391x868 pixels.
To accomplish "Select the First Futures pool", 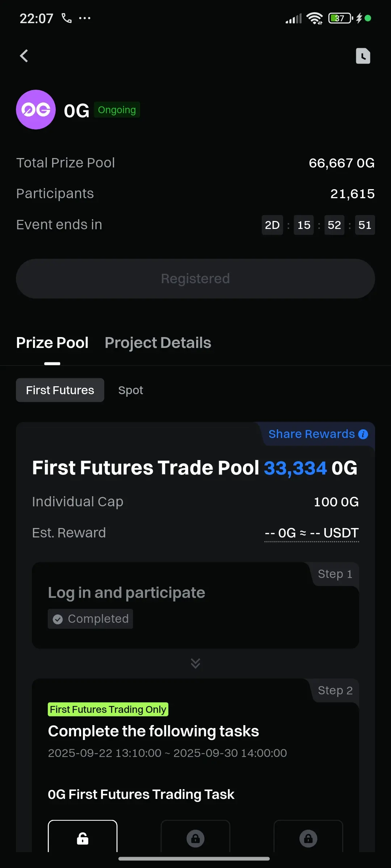I will tap(60, 390).
